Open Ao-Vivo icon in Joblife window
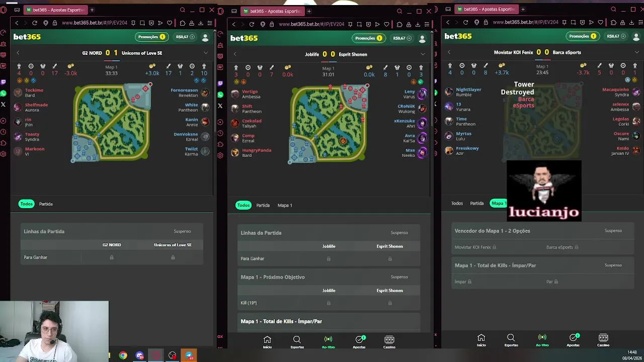The height and width of the screenshot is (362, 644). click(328, 342)
